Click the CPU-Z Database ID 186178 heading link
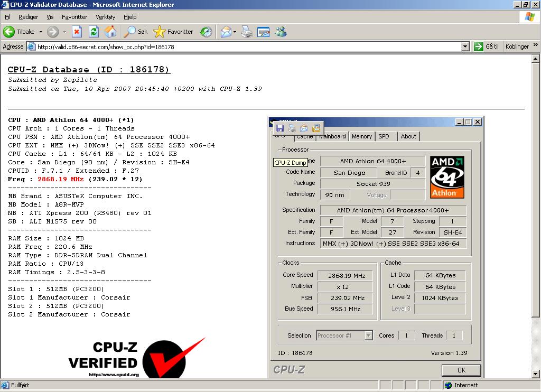Screen dimensions: 541x392 click(89, 70)
